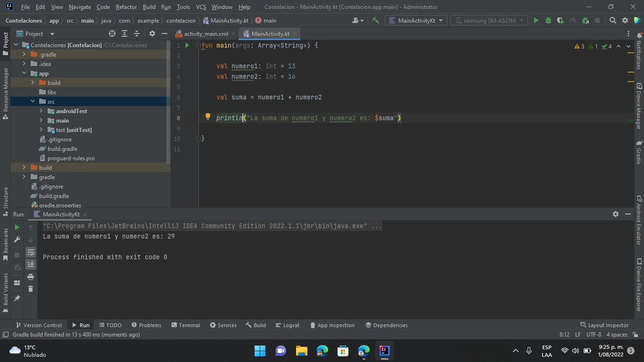
Task: Click the Print icon in Run console
Action: (x=30, y=277)
